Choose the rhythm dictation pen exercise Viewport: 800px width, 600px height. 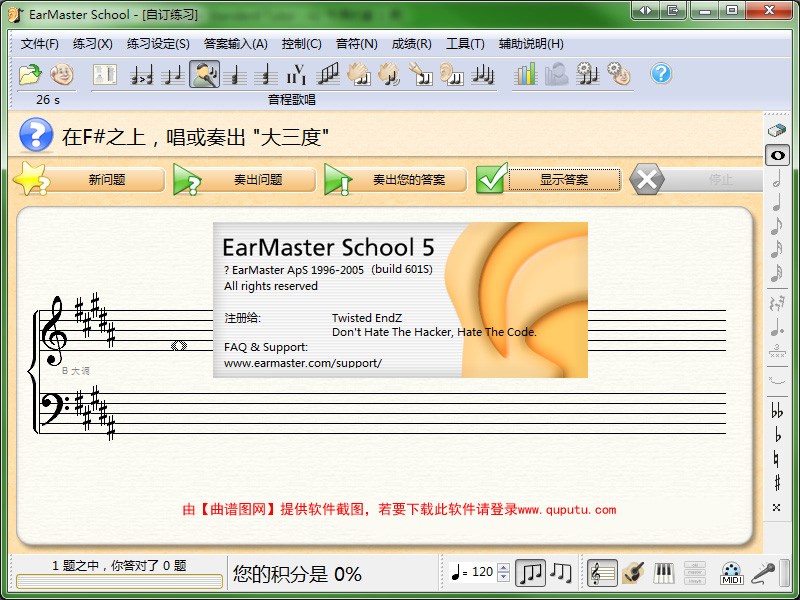421,74
